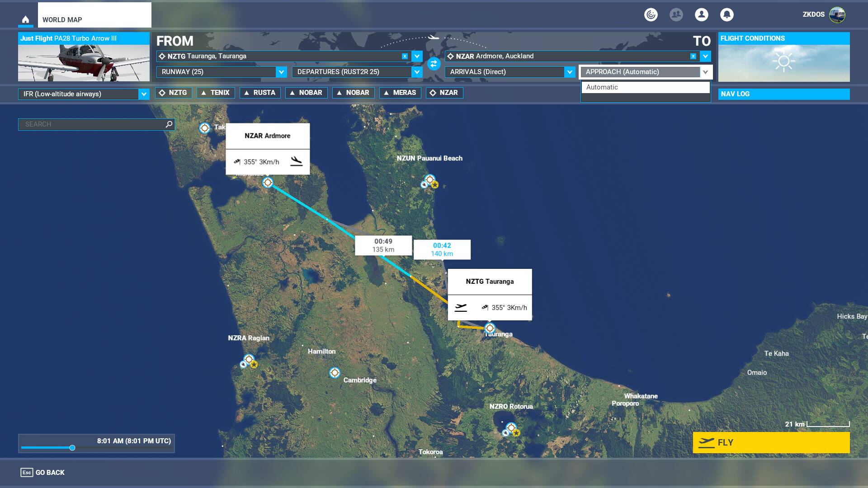
Task: Swap departure and arrival airports
Action: (434, 64)
